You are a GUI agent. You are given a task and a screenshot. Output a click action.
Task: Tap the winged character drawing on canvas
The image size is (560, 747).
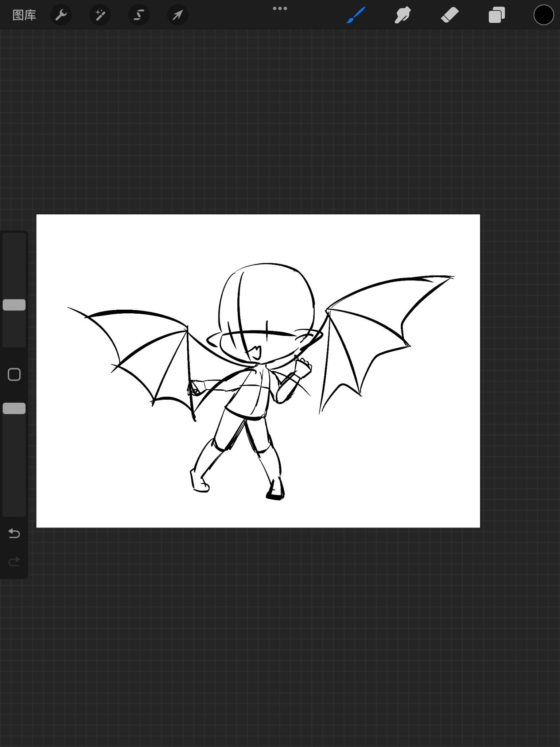coord(261,381)
